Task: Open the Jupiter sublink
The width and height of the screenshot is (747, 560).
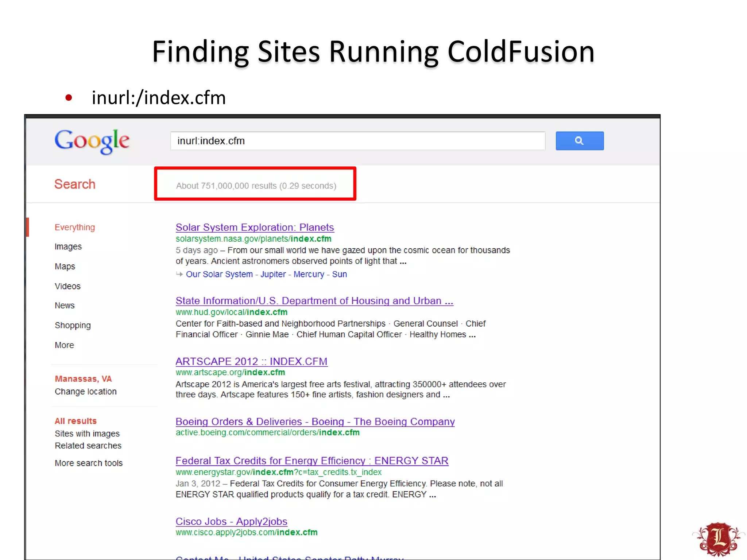Action: pos(273,274)
